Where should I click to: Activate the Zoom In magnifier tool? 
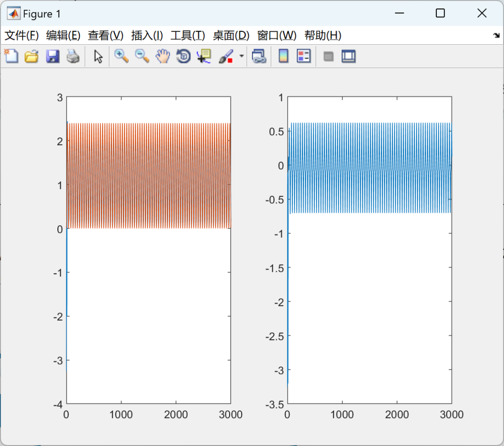pos(121,56)
